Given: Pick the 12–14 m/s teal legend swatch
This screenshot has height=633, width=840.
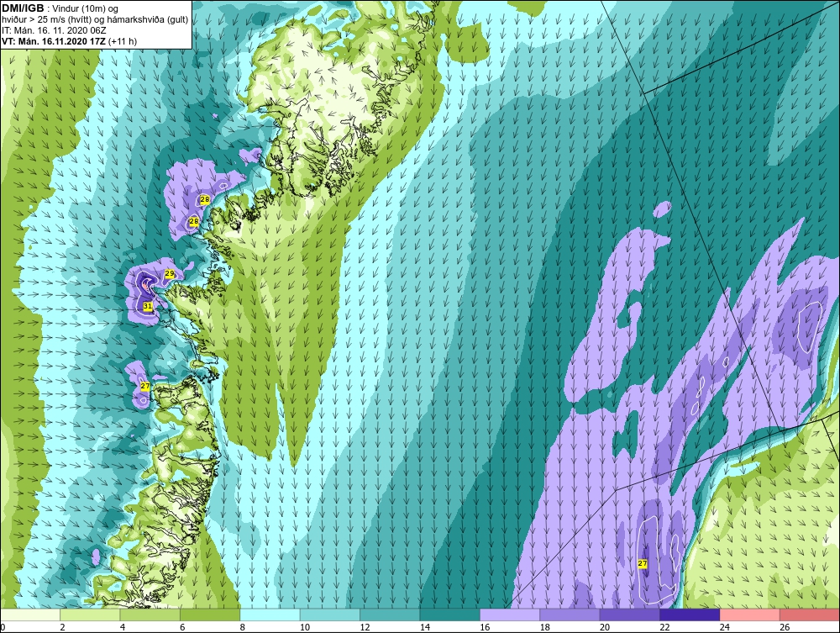Looking at the screenshot, I should click(390, 615).
